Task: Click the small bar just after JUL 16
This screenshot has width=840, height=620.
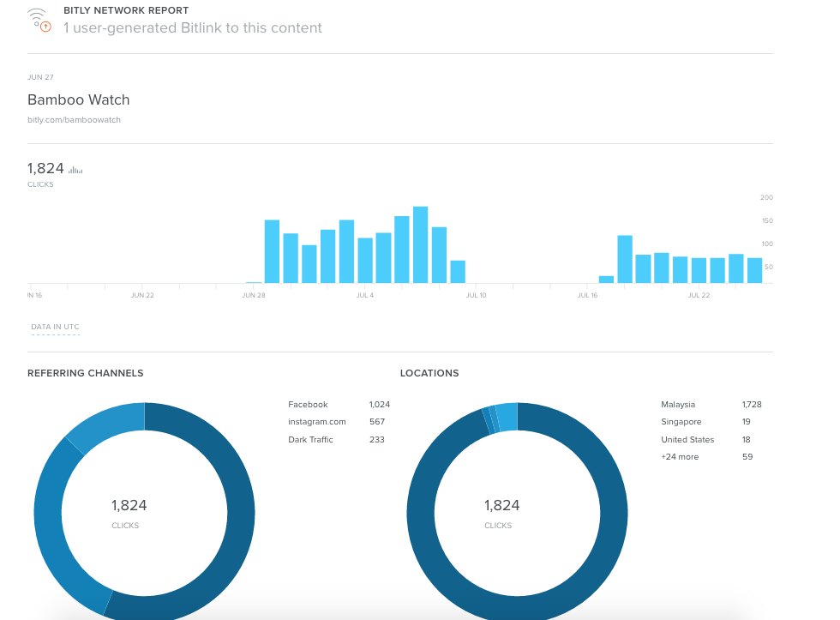Action: coord(607,280)
